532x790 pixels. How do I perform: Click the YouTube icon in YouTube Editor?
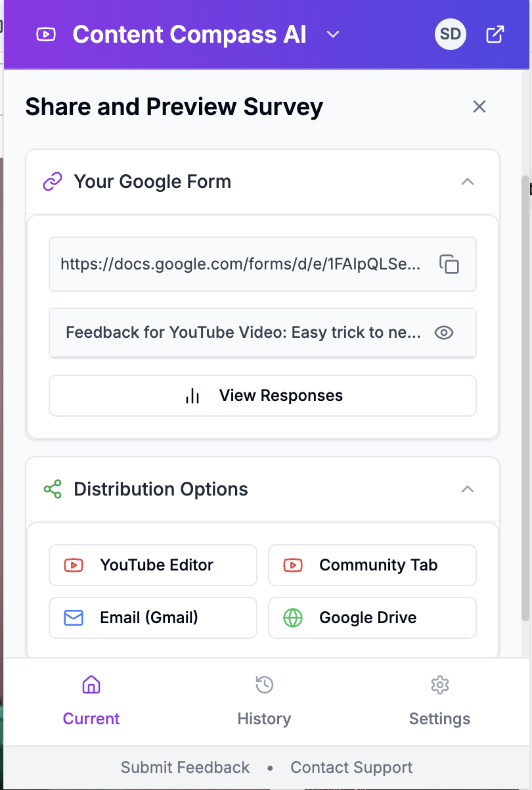click(74, 565)
